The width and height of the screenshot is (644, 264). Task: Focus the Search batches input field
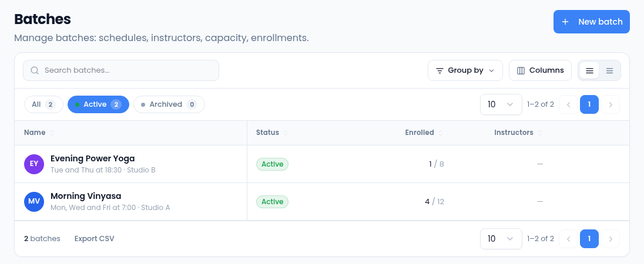tap(121, 70)
